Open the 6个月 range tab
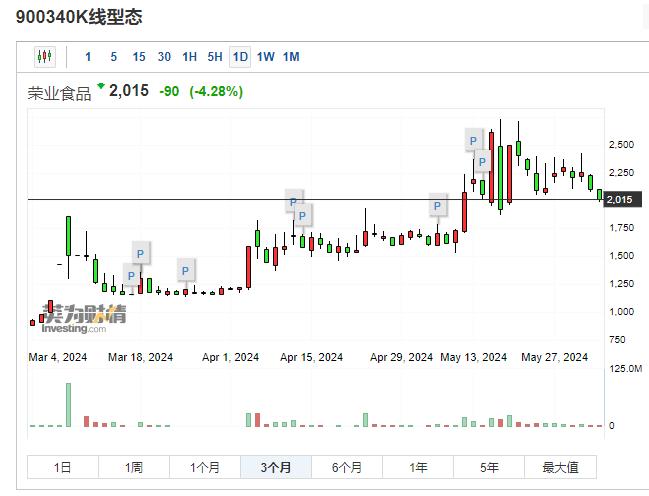The image size is (649, 496). pyautogui.click(x=346, y=467)
